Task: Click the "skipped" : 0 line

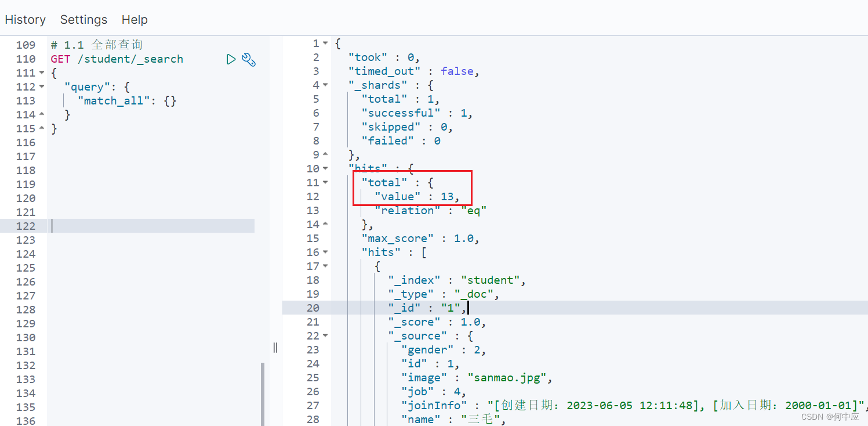Action: (x=407, y=127)
